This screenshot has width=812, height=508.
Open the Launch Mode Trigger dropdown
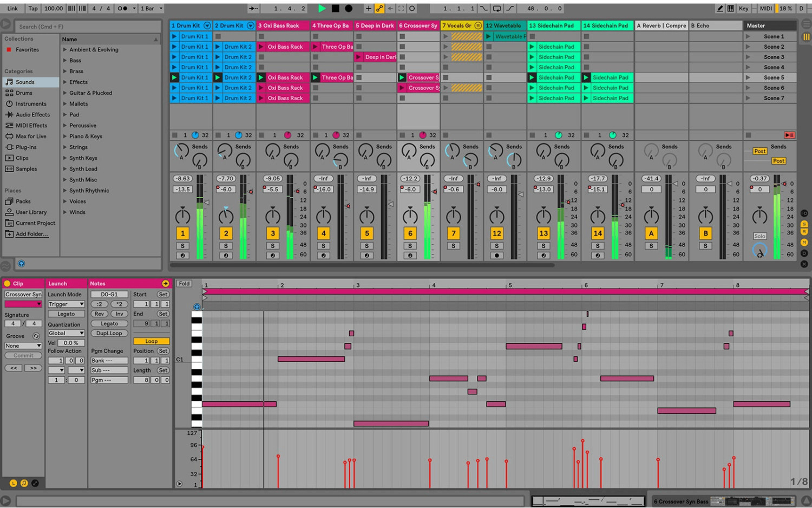(x=66, y=304)
